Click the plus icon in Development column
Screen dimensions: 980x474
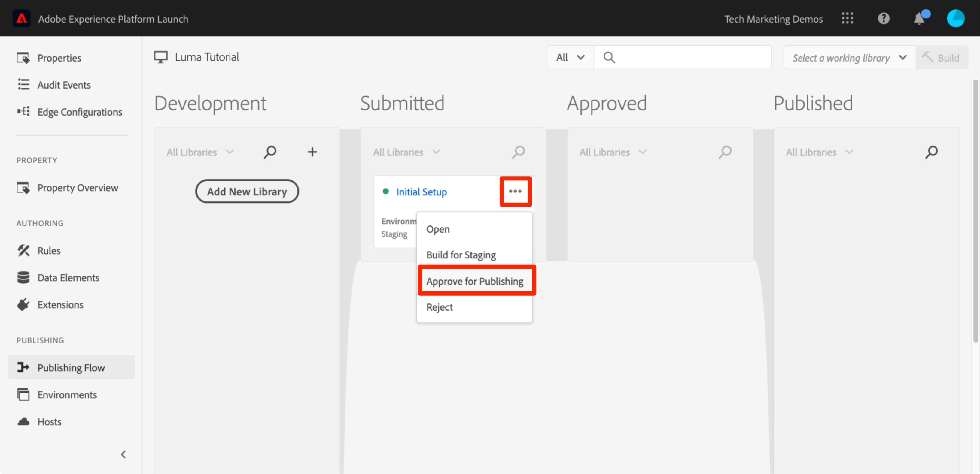pyautogui.click(x=312, y=152)
